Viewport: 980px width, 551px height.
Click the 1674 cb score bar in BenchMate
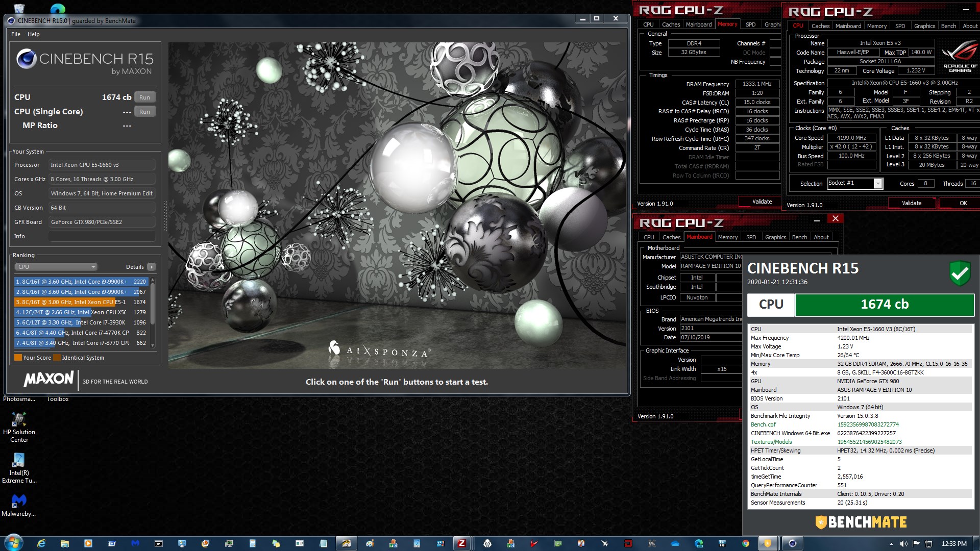[x=884, y=305]
